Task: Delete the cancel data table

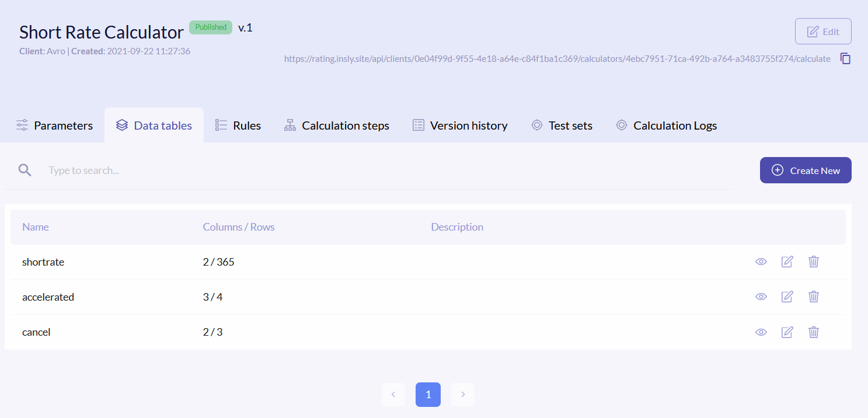Action: [x=813, y=332]
